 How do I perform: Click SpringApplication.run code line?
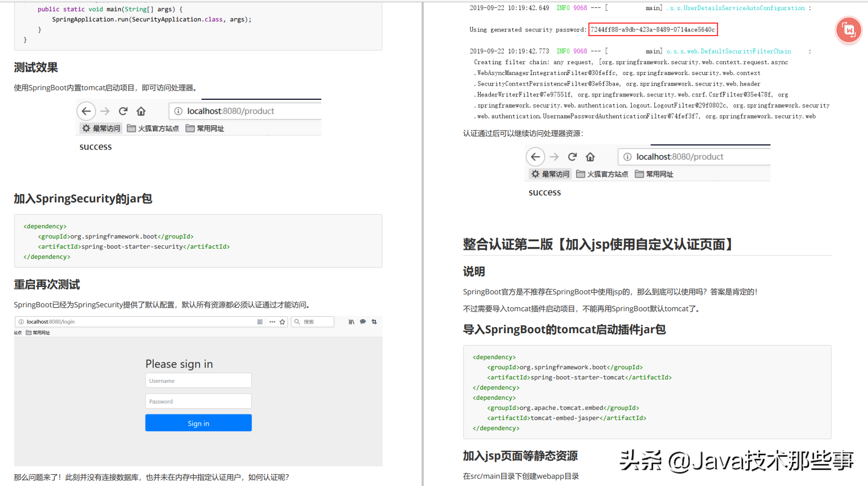152,19
